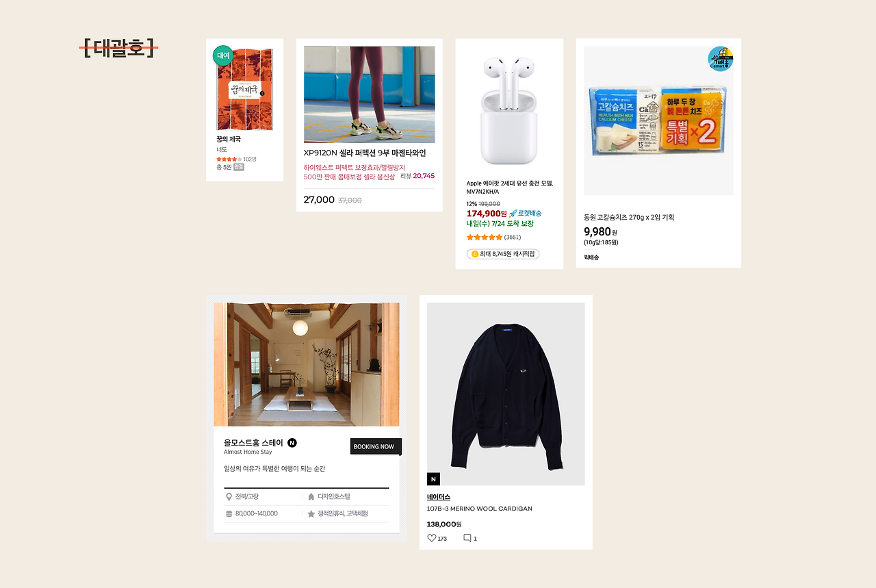876x588 pixels.
Task: Click the 대괄호 logo title
Action: click(x=119, y=48)
